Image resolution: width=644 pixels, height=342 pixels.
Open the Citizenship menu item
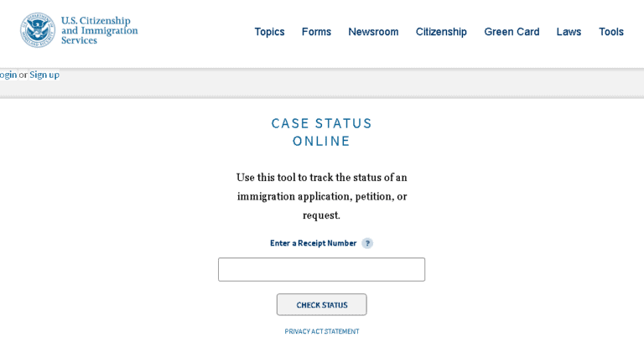(441, 32)
